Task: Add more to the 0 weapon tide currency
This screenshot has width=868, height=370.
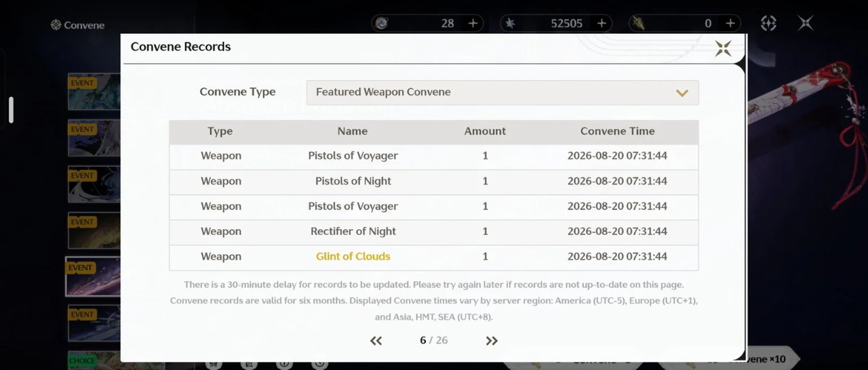Action: [730, 23]
